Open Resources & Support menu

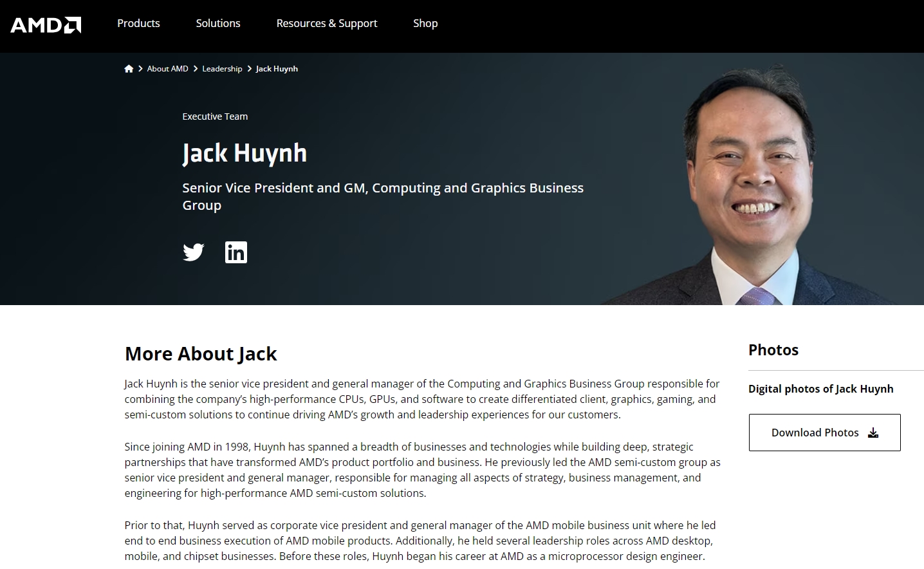click(327, 23)
